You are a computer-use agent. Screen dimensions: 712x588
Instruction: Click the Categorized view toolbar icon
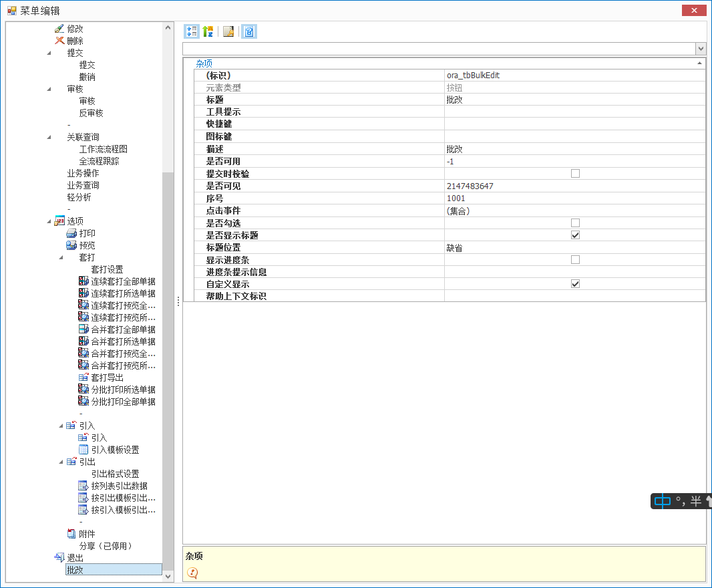click(191, 31)
